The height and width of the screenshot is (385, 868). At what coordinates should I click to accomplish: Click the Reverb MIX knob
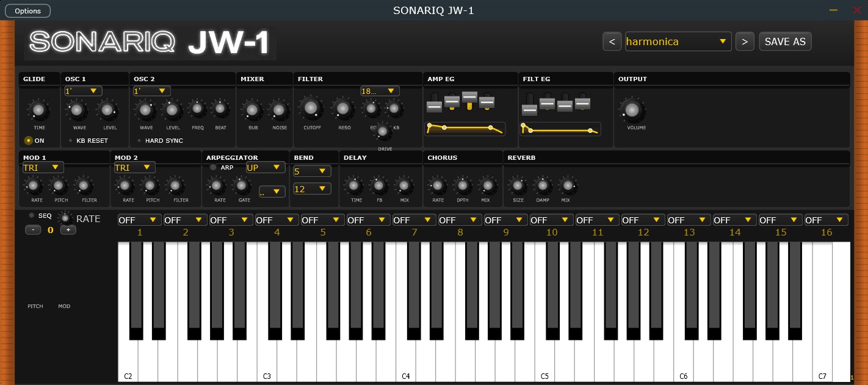567,185
